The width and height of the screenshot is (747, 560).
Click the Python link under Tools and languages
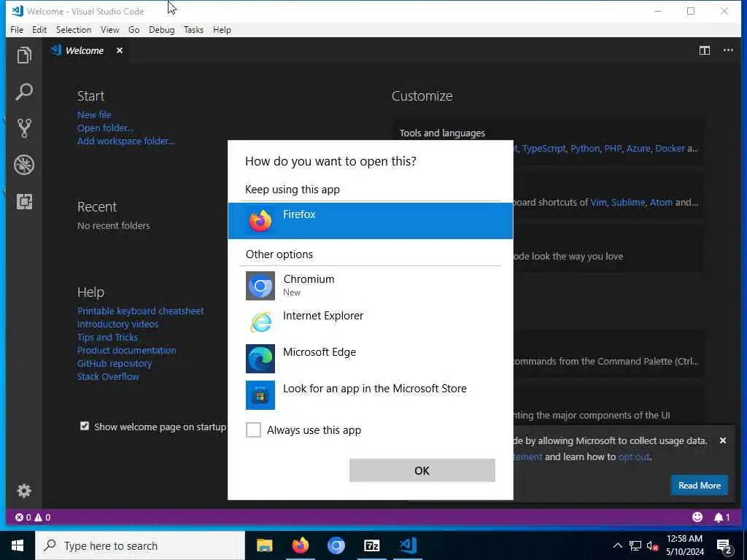[585, 148]
